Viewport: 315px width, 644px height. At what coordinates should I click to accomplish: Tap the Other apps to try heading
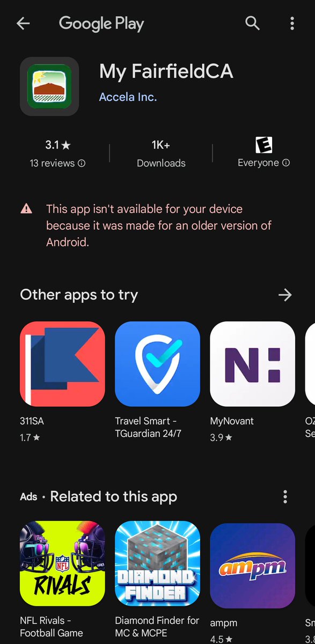pos(79,295)
